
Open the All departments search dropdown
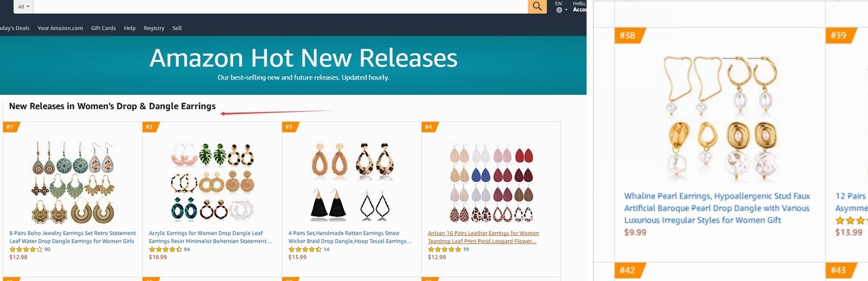[23, 6]
